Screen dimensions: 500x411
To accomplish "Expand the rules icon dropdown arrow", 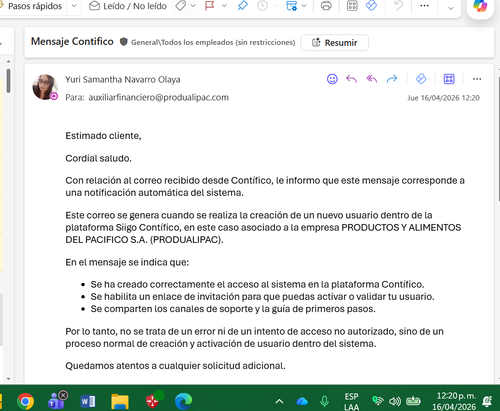I will pyautogui.click(x=304, y=6).
